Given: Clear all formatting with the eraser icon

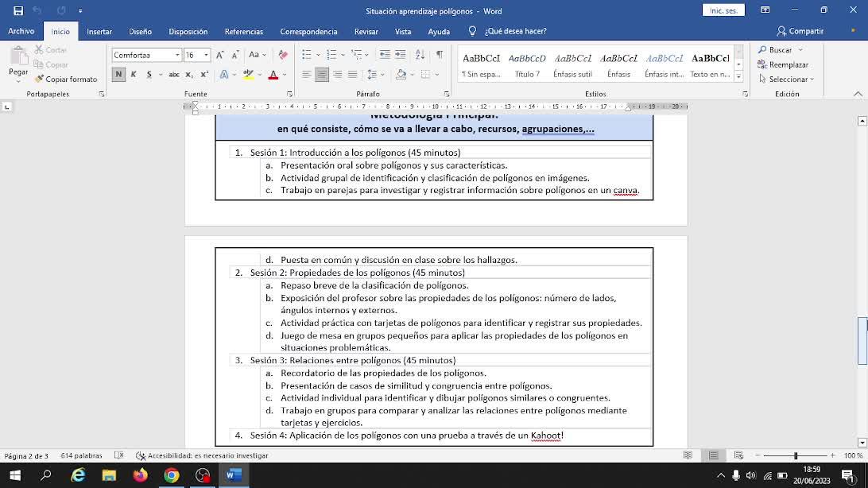Looking at the screenshot, I should click(283, 55).
